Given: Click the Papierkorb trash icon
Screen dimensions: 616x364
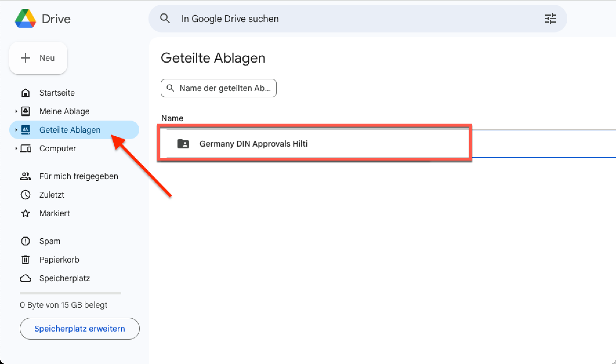Looking at the screenshot, I should 26,260.
